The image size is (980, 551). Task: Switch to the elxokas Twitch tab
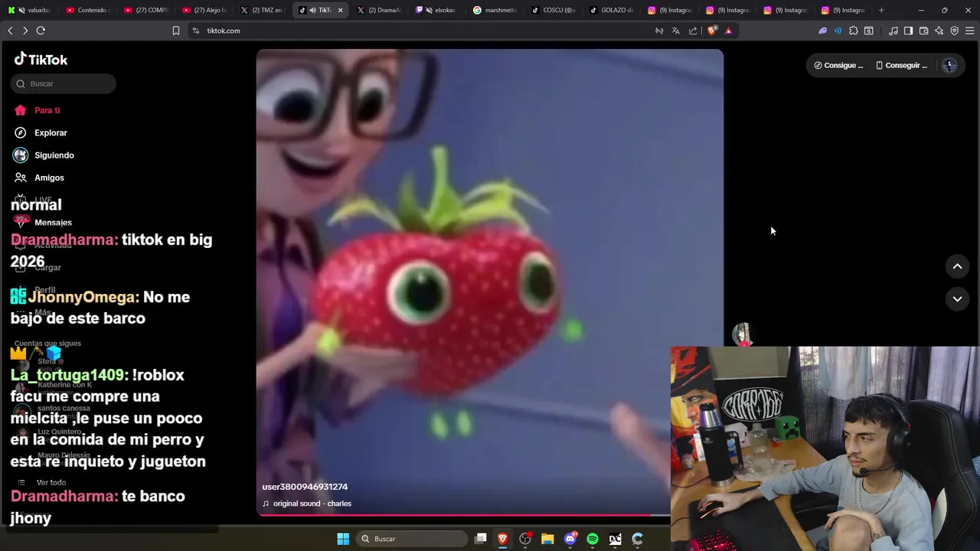pyautogui.click(x=436, y=10)
